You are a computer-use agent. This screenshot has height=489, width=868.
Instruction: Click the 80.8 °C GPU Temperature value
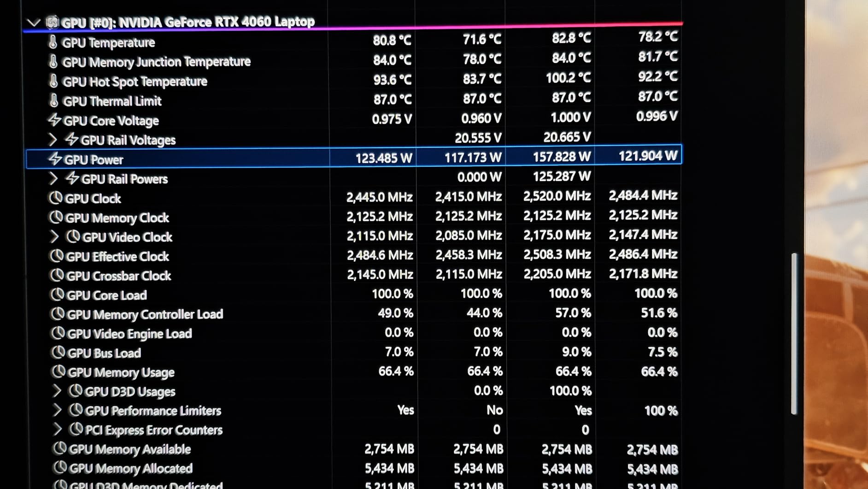pyautogui.click(x=392, y=40)
